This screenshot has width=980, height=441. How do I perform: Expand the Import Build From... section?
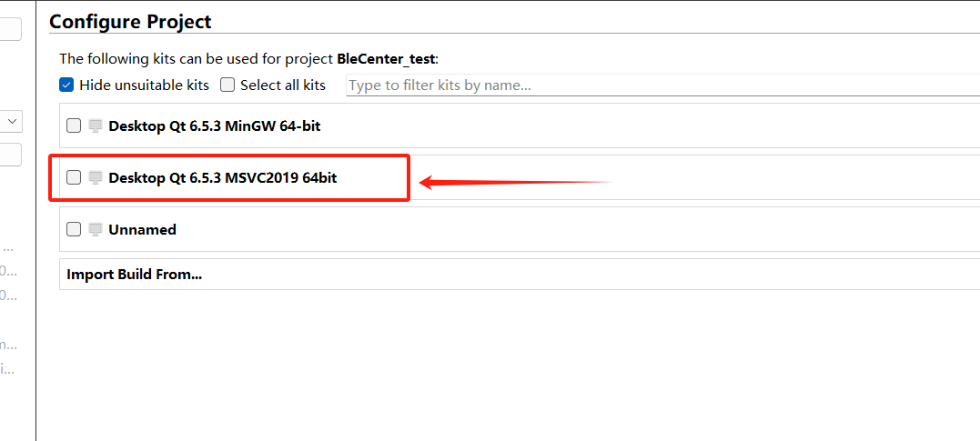tap(520, 275)
